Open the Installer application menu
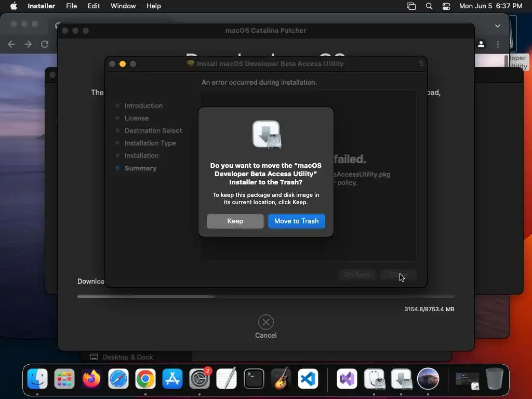Screen dimensions: 532x399 pyautogui.click(x=42, y=6)
